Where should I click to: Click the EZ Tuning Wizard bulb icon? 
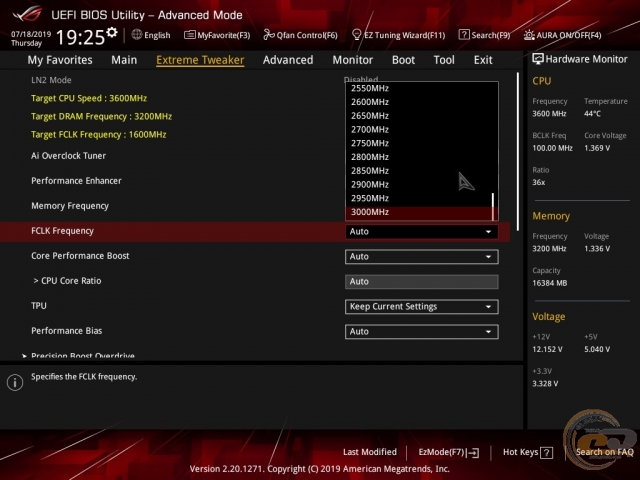[356, 35]
